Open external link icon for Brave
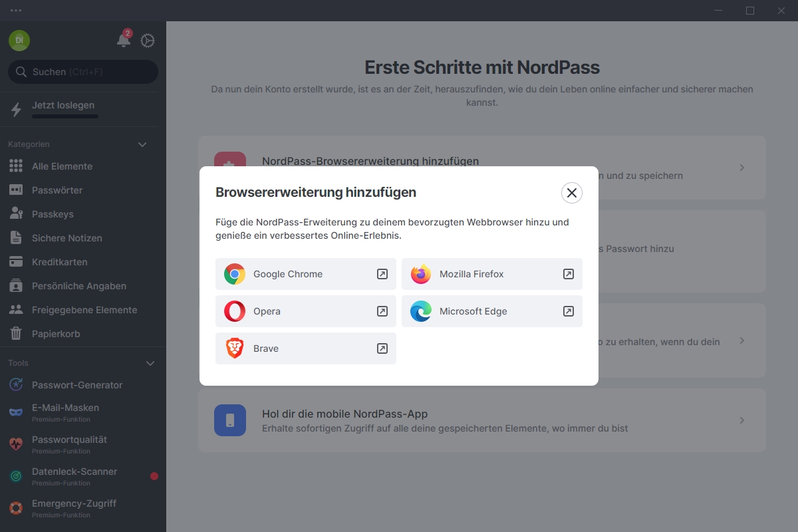This screenshot has height=532, width=798. pyautogui.click(x=382, y=348)
